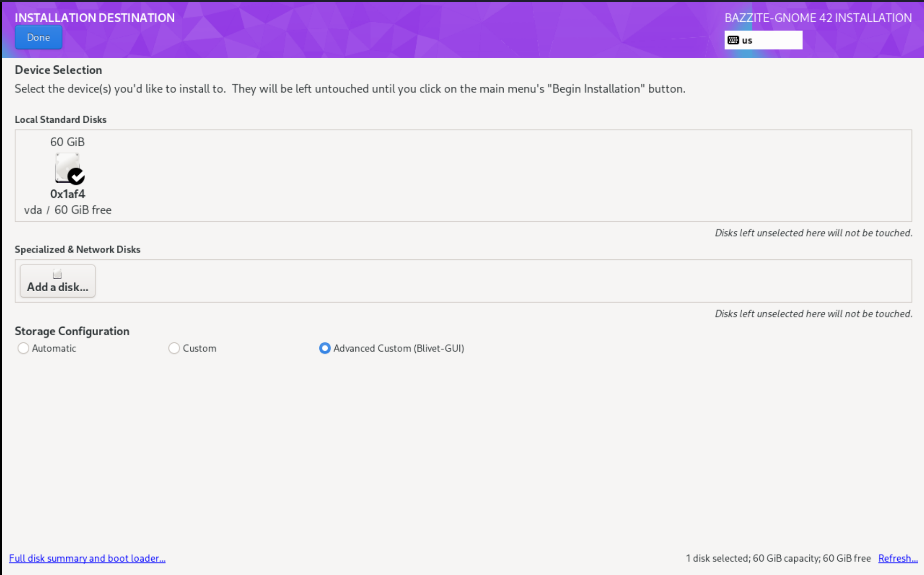
Task: Click the Done button
Action: click(x=38, y=37)
